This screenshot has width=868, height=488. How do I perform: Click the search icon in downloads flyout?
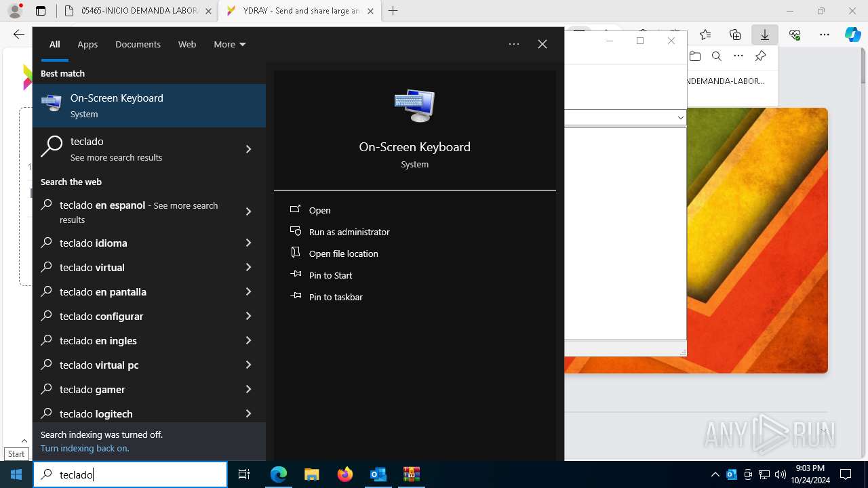[717, 56]
